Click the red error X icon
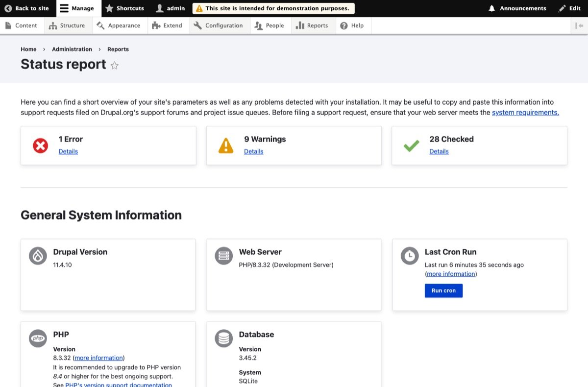The width and height of the screenshot is (588, 387). 40,145
